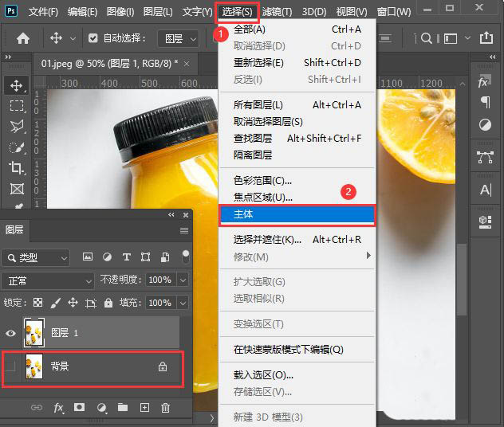Click the Home icon in options bar
This screenshot has height=427, width=504.
(23, 38)
